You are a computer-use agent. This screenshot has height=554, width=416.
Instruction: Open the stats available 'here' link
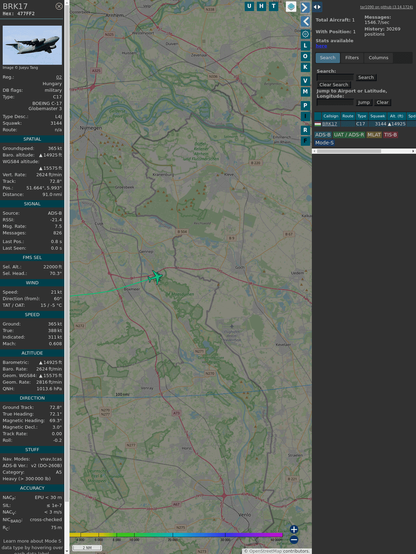321,46
